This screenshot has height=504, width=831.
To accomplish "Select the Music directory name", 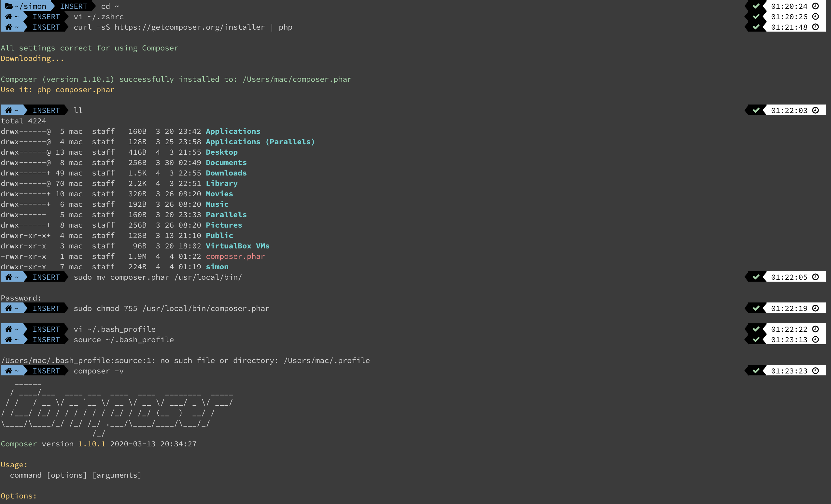I will (217, 204).
